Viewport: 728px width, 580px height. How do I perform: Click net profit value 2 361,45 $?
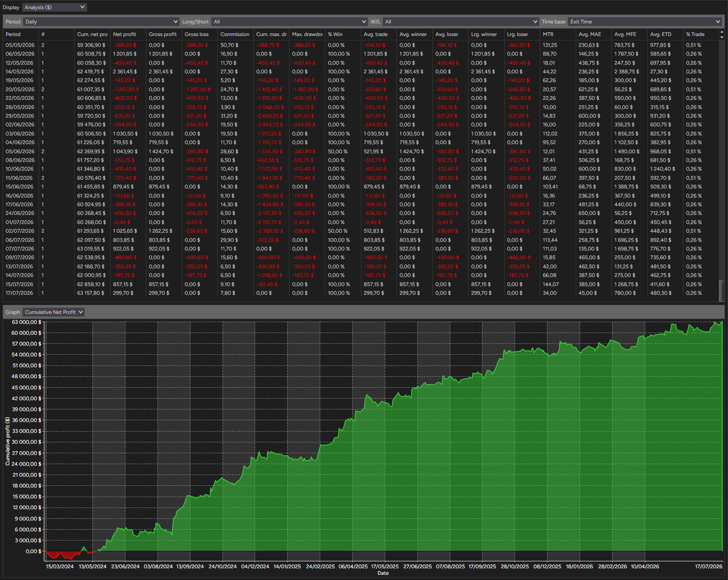pyautogui.click(x=125, y=72)
